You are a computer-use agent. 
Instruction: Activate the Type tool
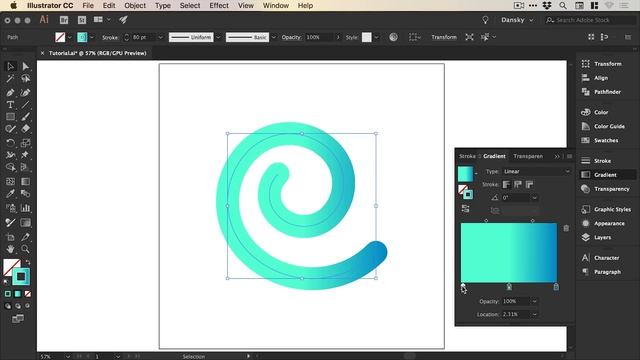10,105
